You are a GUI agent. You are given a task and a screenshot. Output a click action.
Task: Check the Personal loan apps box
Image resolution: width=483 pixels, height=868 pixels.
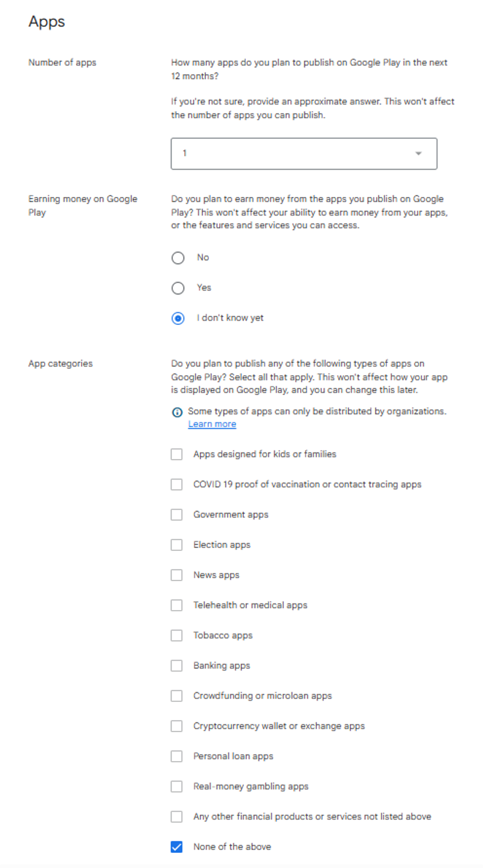[x=176, y=756]
